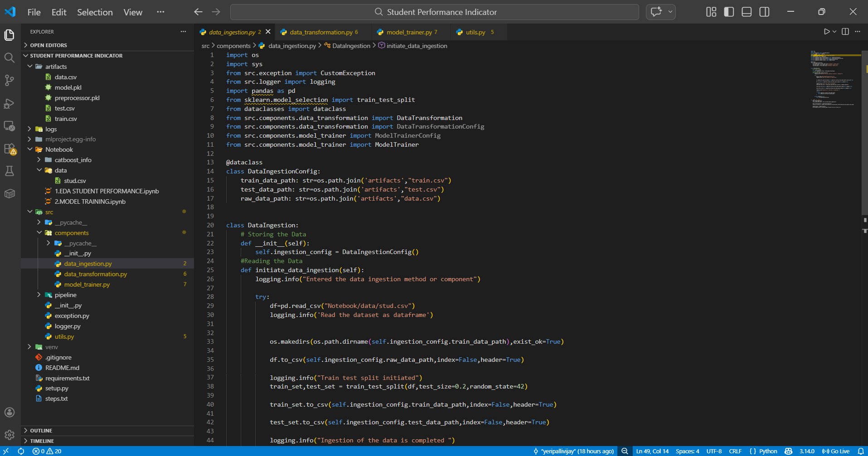
Task: Open the Testing flask view
Action: (x=10, y=171)
